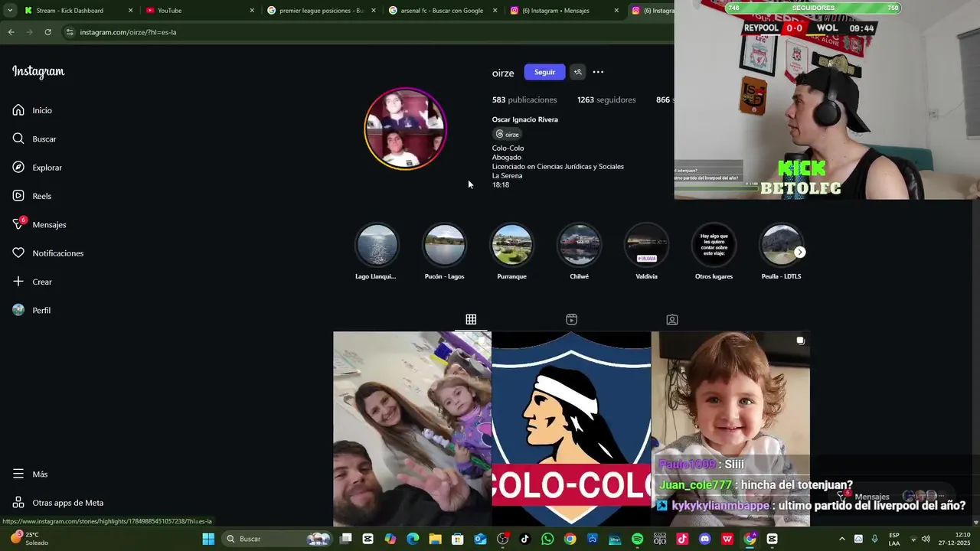Open your own Perfil

31,310
